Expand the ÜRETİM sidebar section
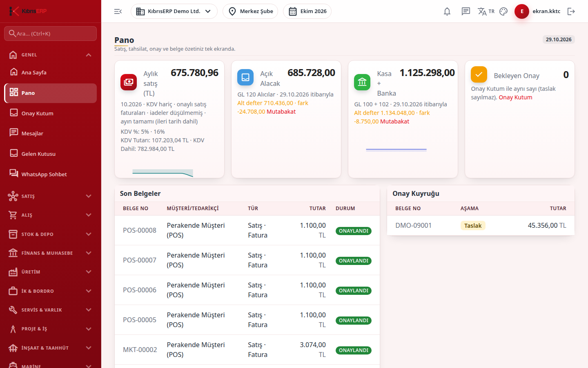 tap(51, 272)
